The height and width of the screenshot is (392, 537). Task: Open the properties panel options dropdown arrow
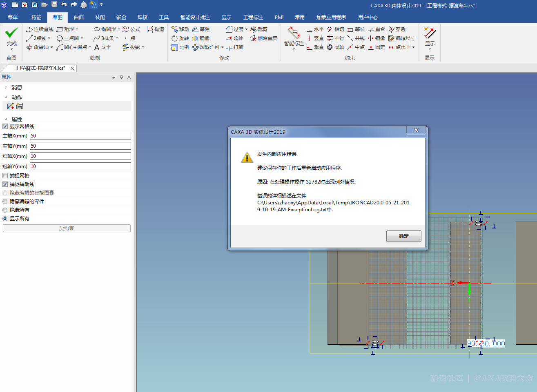[114, 78]
